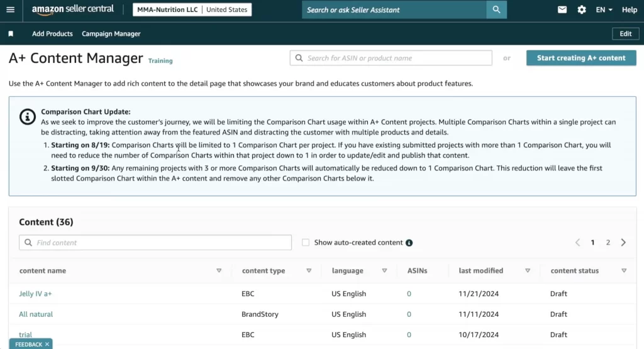Focus the Find content field
This screenshot has width=644, height=349.
[155, 243]
